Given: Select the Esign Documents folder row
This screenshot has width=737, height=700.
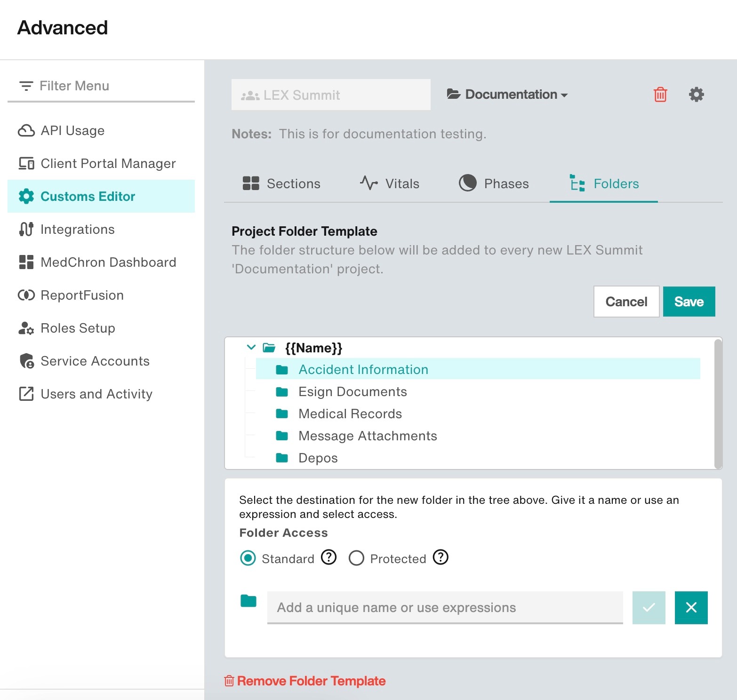Looking at the screenshot, I should point(478,391).
